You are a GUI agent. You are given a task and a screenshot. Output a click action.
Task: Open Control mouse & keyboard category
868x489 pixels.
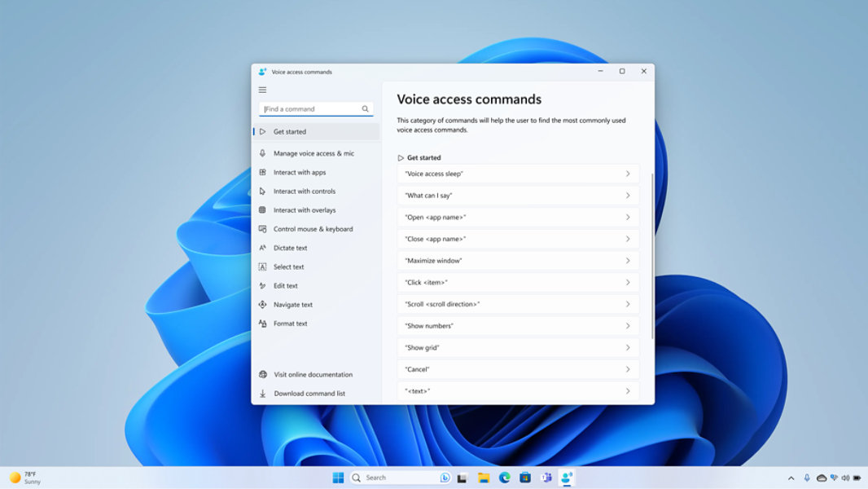(x=316, y=229)
